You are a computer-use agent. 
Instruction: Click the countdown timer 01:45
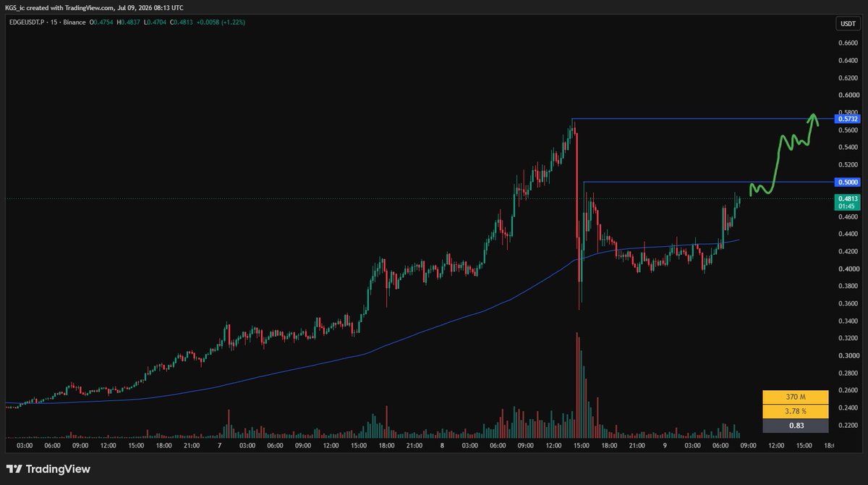[846, 206]
